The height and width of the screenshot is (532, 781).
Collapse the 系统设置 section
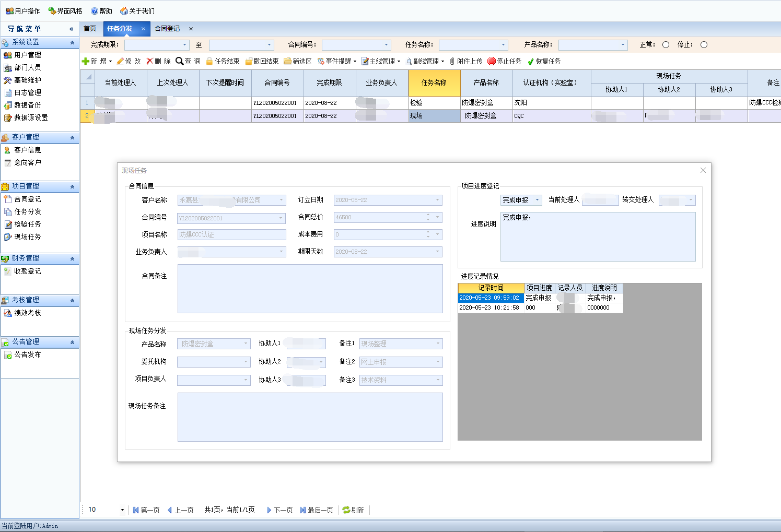pos(72,42)
